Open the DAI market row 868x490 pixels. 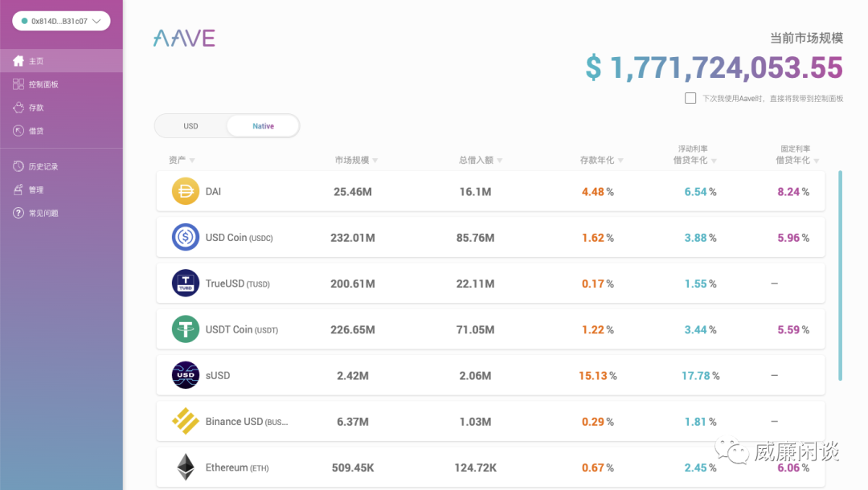pos(490,191)
